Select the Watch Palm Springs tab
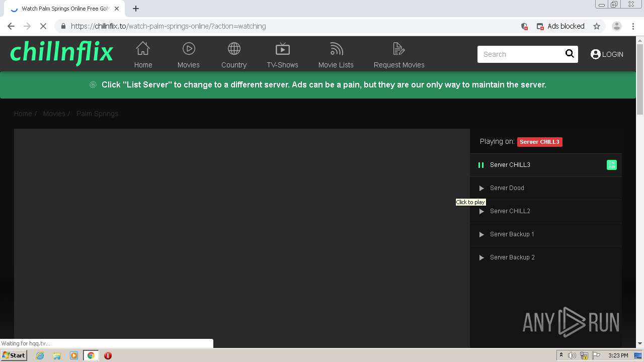The image size is (644, 362). 64,9
